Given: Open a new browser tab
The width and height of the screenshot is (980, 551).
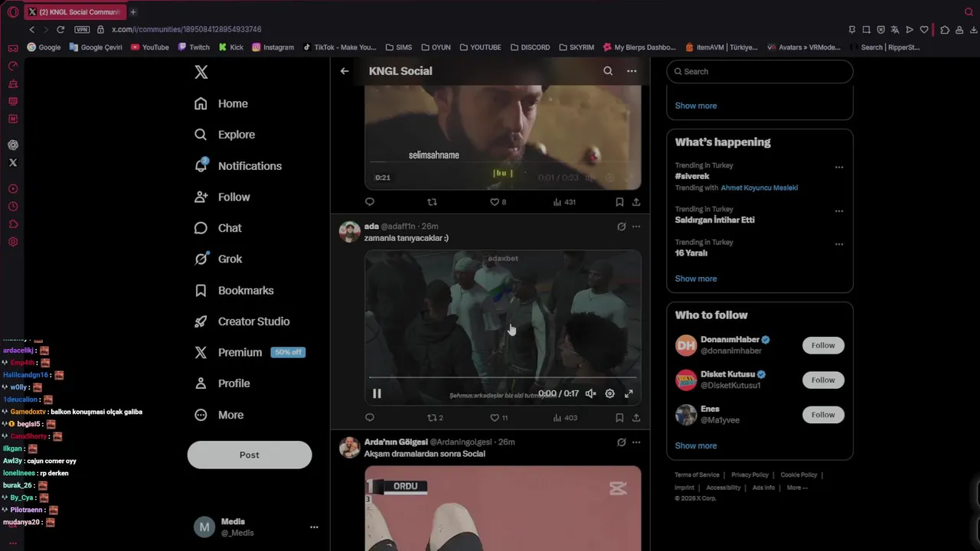Looking at the screenshot, I should click(x=133, y=11).
